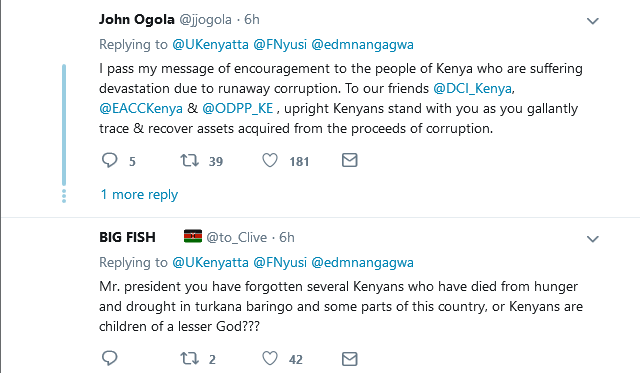Reply to BIG FISH's tweet

(x=109, y=359)
